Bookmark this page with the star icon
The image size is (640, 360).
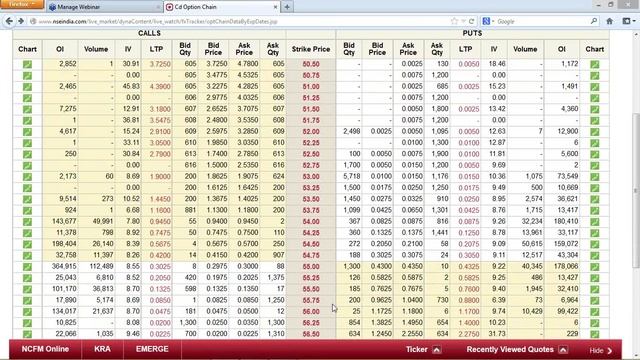click(x=454, y=21)
